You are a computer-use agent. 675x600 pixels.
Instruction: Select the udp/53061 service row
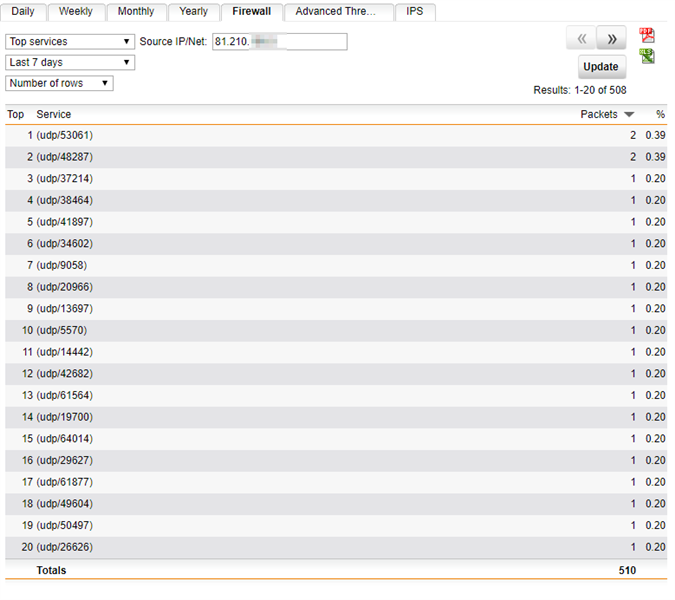coord(65,136)
